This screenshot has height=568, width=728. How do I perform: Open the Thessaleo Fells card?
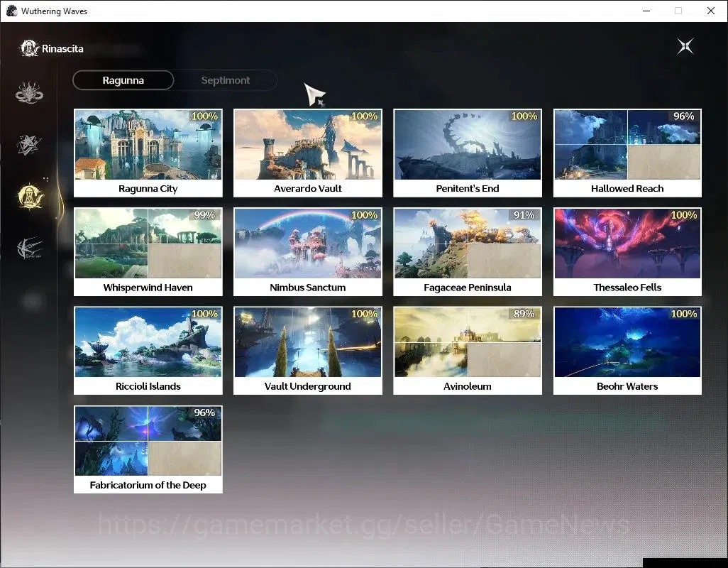click(627, 252)
